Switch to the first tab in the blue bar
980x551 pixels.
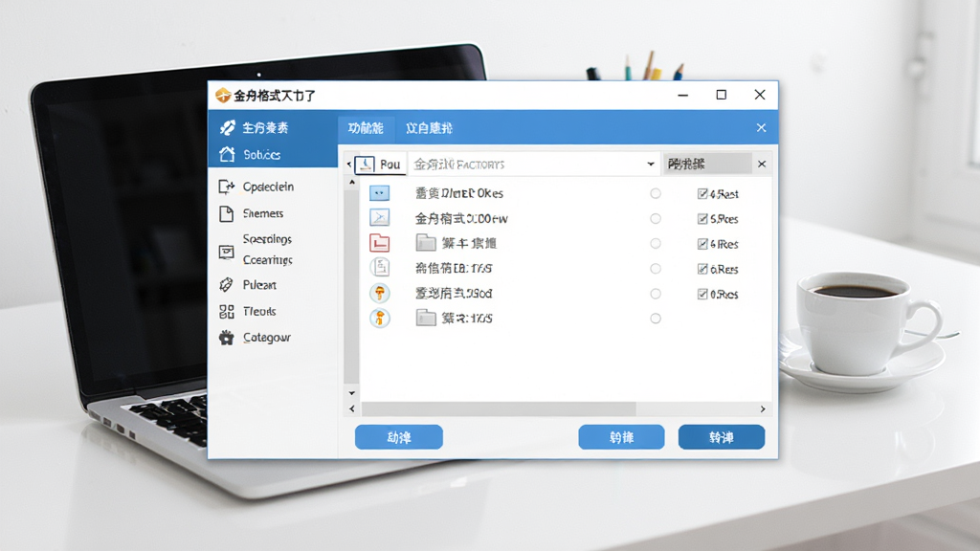[366, 128]
